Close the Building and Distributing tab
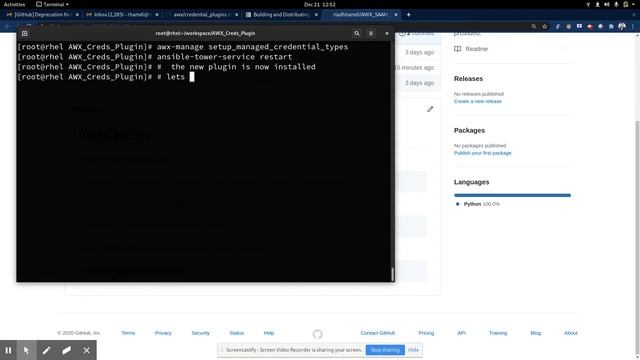Viewport: 640px width, 360px height. point(316,15)
